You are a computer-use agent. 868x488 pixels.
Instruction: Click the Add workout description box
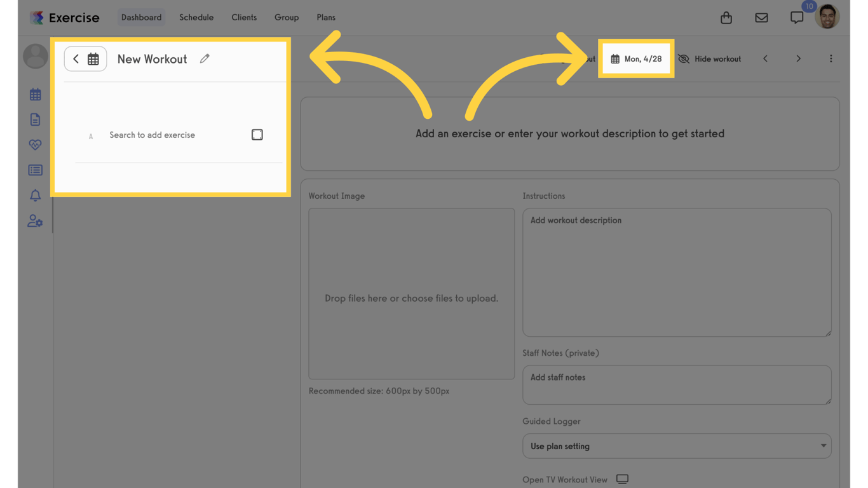click(x=677, y=272)
